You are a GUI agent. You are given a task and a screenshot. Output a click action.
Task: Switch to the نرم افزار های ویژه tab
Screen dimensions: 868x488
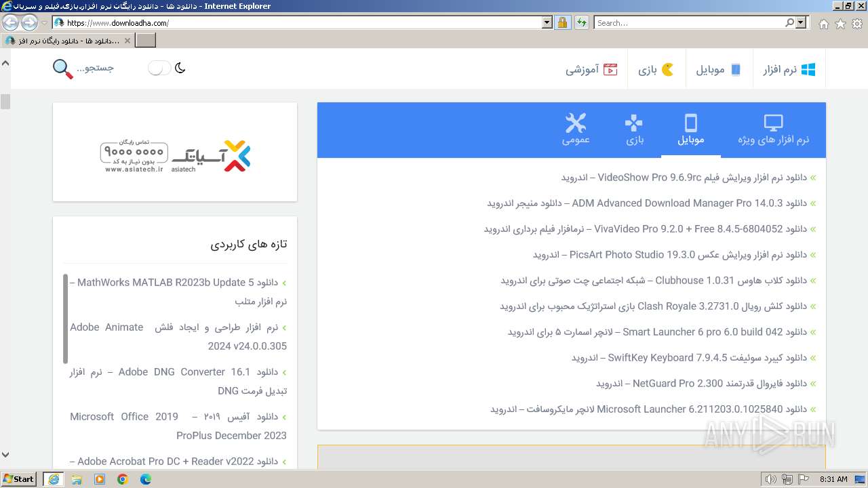point(774,130)
